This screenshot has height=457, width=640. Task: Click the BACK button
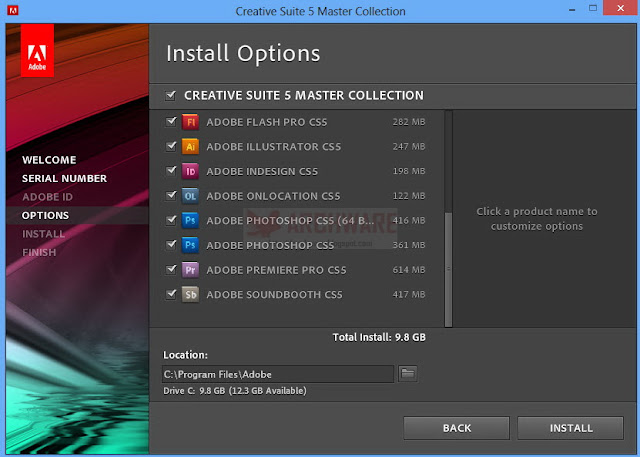pyautogui.click(x=457, y=428)
